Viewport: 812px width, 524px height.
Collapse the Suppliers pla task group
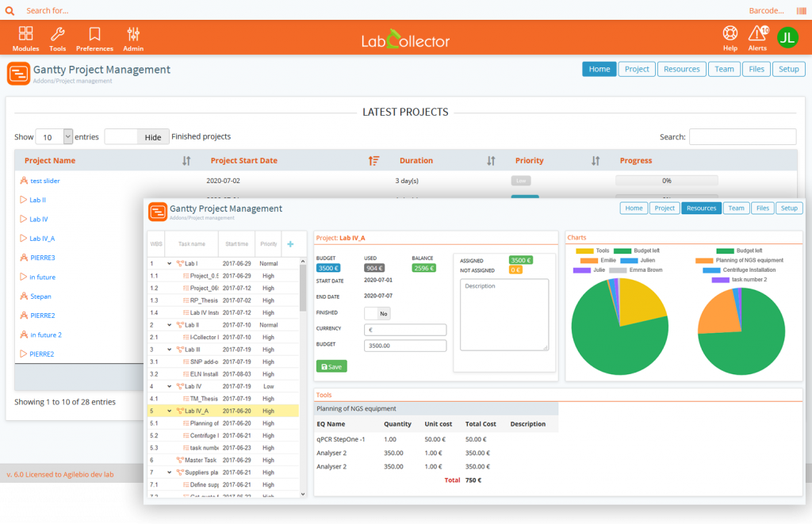(169, 472)
